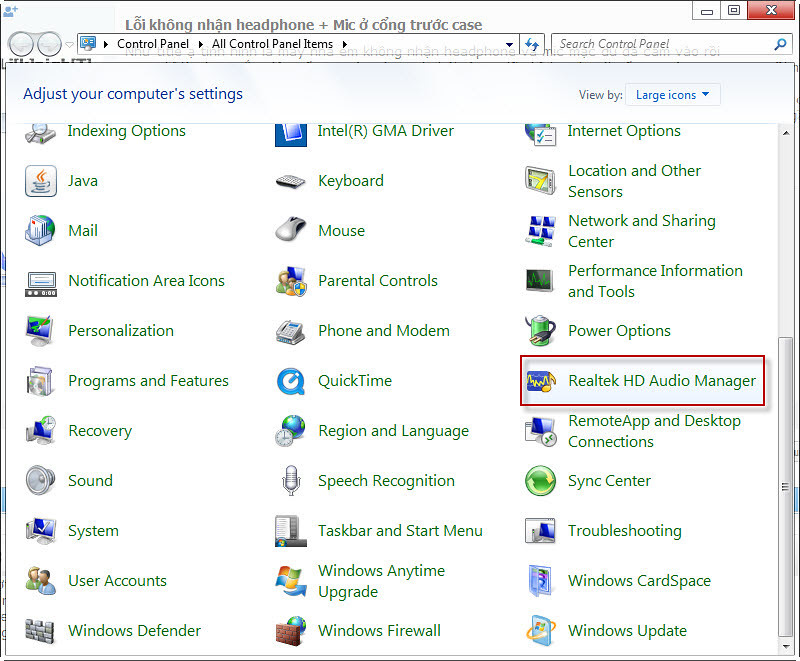The width and height of the screenshot is (800, 661).
Task: Click the Troubleshooting text link
Action: 625,531
